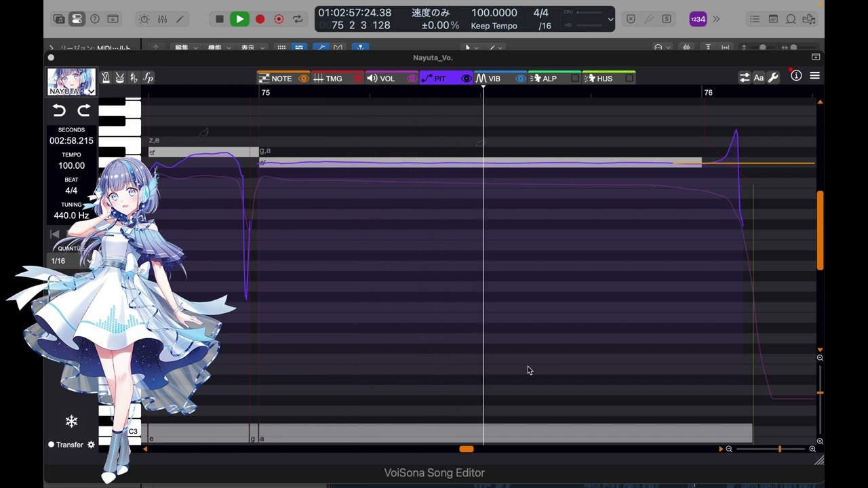The width and height of the screenshot is (868, 488).
Task: Toggle the VOL layer eye visibility
Action: [x=412, y=79]
